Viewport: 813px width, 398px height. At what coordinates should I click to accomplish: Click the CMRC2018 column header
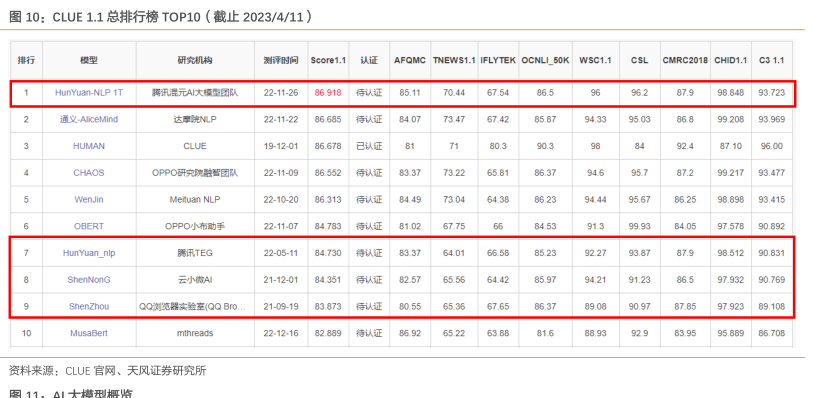tap(685, 60)
